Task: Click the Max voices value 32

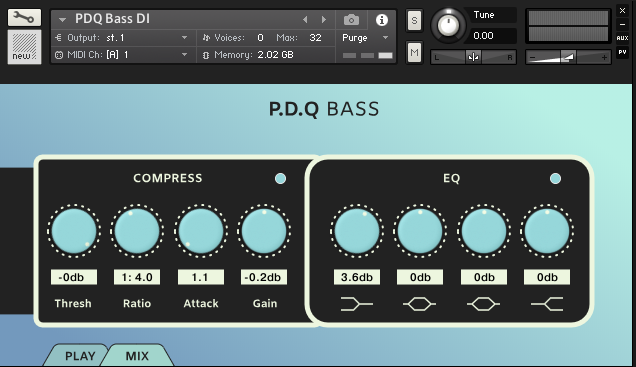Action: (315, 38)
